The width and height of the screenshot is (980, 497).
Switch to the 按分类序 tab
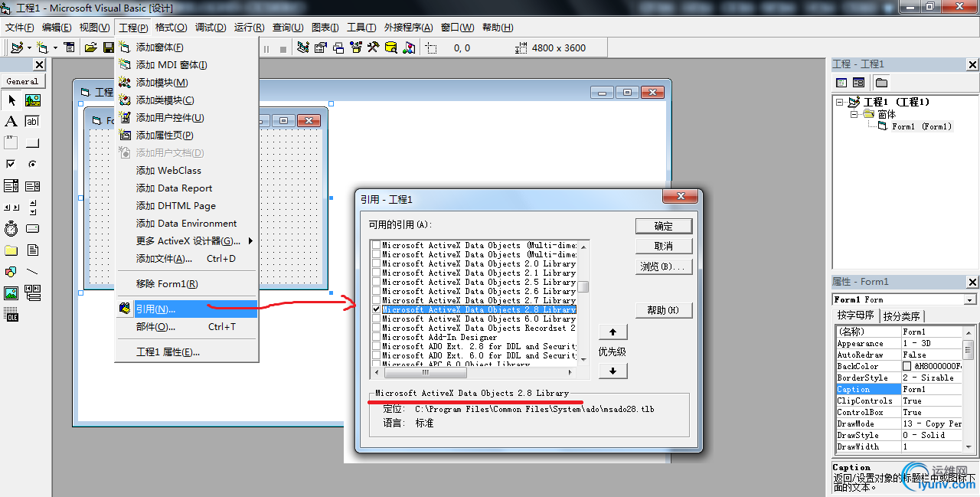tap(903, 316)
